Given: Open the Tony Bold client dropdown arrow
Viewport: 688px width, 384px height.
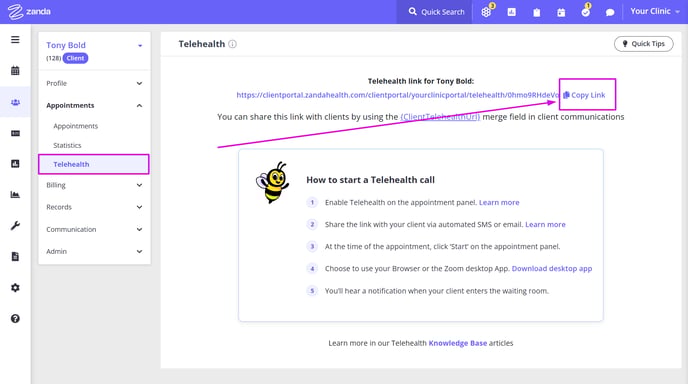Looking at the screenshot, I should tap(140, 46).
